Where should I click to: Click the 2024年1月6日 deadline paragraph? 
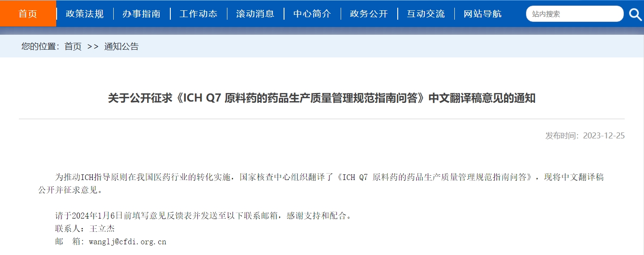204,216
